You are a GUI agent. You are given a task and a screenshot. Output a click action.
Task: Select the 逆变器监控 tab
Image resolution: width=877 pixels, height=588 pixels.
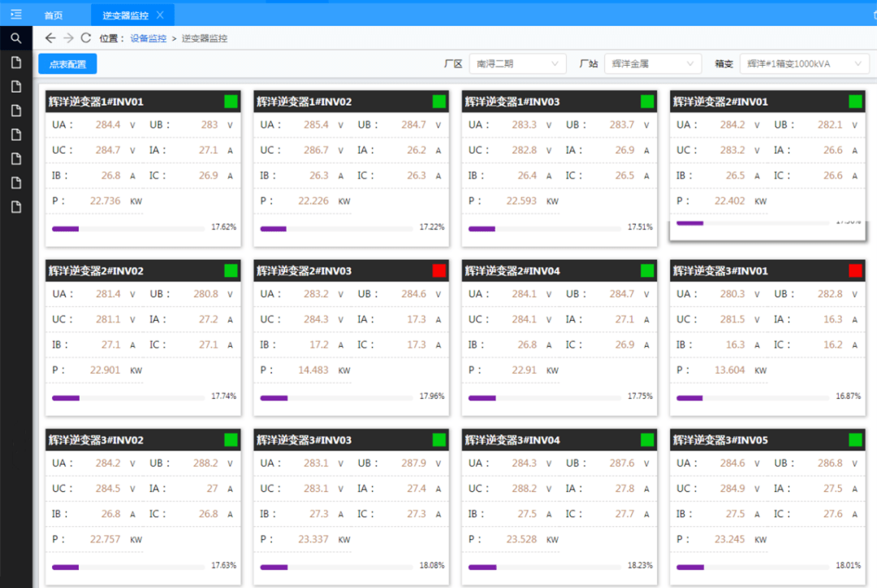pyautogui.click(x=125, y=15)
